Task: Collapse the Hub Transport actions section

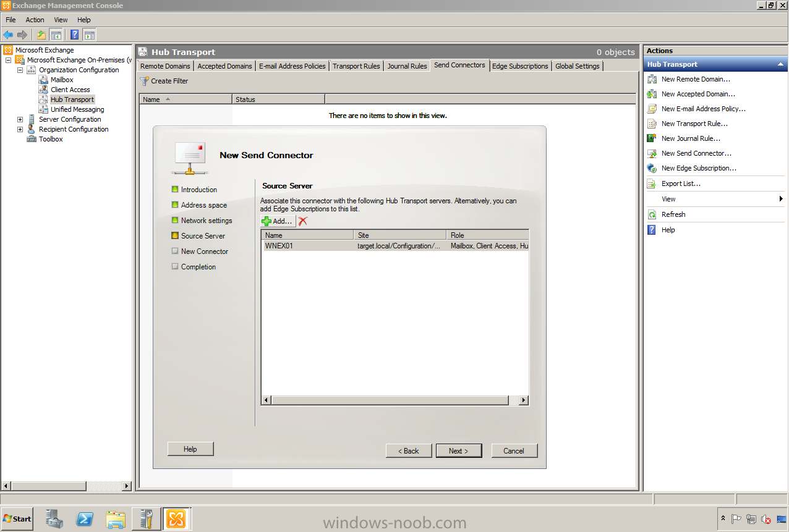Action: coord(780,64)
